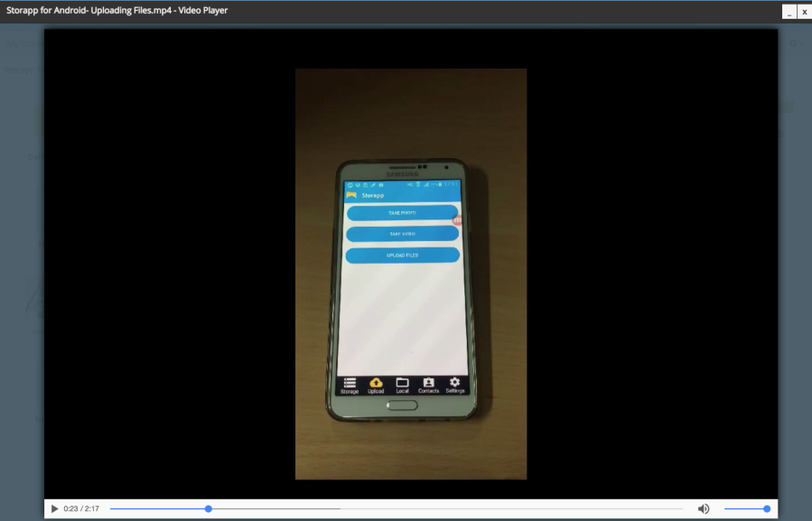This screenshot has height=521, width=812.
Task: Tap the Take Photo button
Action: coord(402,213)
